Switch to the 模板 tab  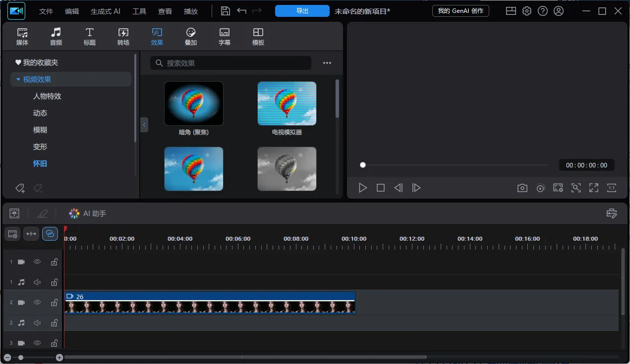pyautogui.click(x=258, y=37)
